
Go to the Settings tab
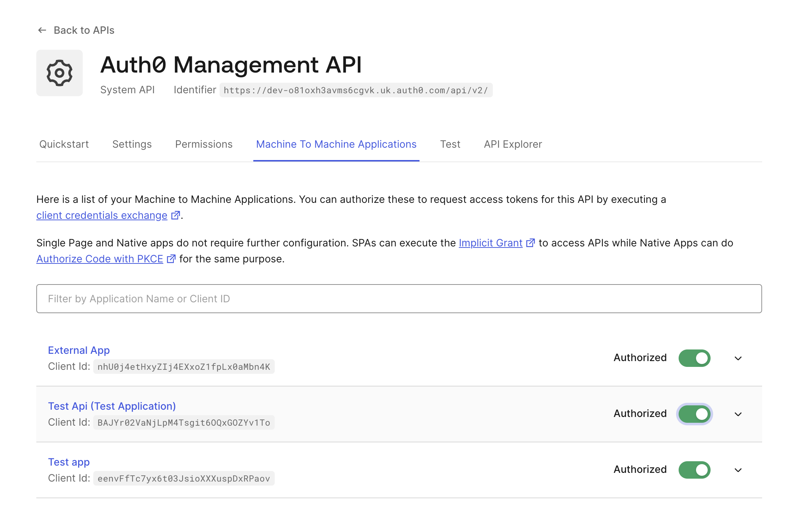tap(132, 144)
